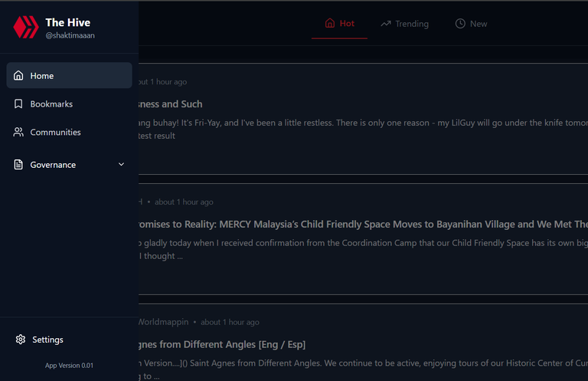Image resolution: width=588 pixels, height=381 pixels.
Task: Click the App Version 0.01 text
Action: click(x=69, y=366)
